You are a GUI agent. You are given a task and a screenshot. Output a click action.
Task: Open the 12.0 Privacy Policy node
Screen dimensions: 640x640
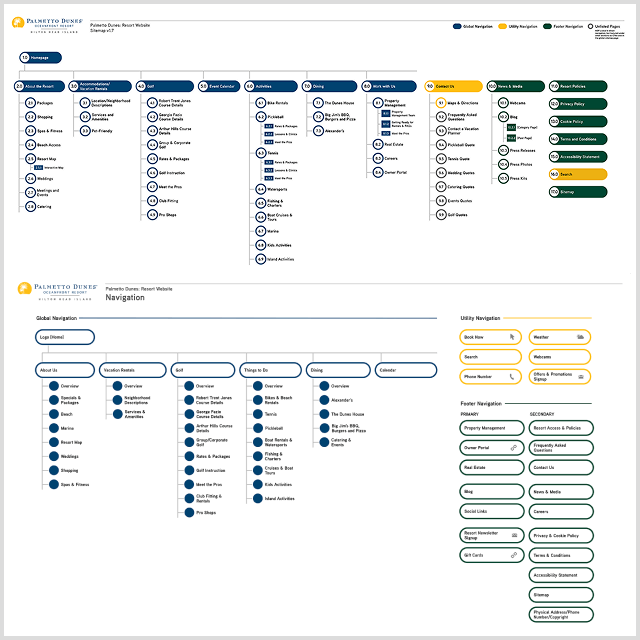[578, 104]
